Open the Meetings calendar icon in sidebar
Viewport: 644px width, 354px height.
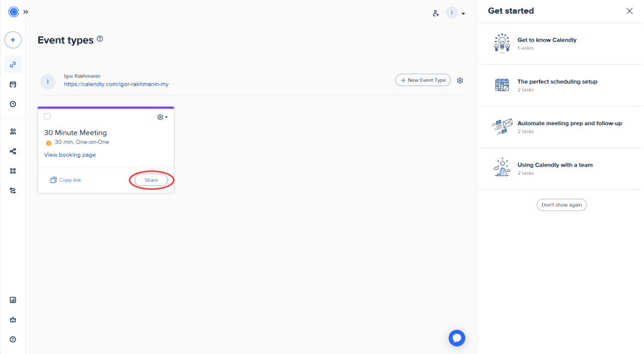point(13,84)
